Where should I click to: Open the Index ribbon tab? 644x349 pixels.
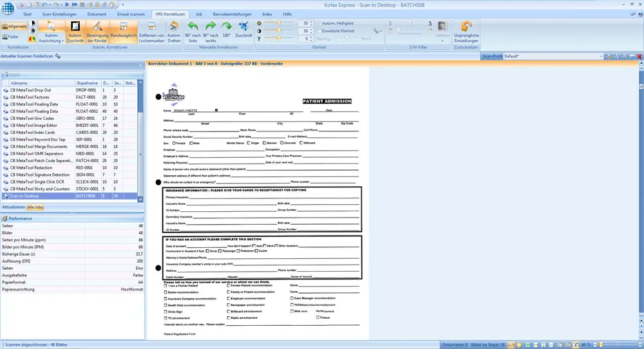pyautogui.click(x=267, y=14)
